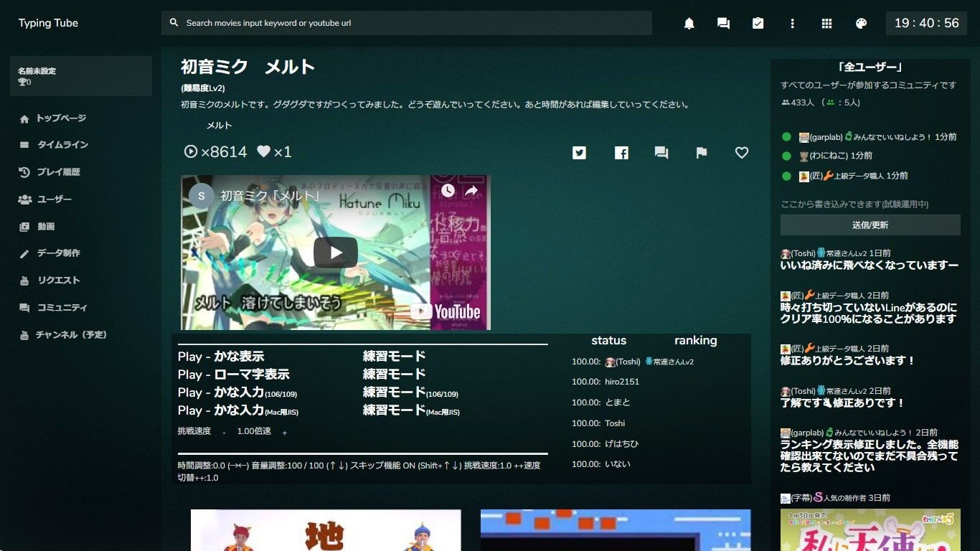980x551 pixels.
Task: Open the color theme palette
Action: point(861,23)
